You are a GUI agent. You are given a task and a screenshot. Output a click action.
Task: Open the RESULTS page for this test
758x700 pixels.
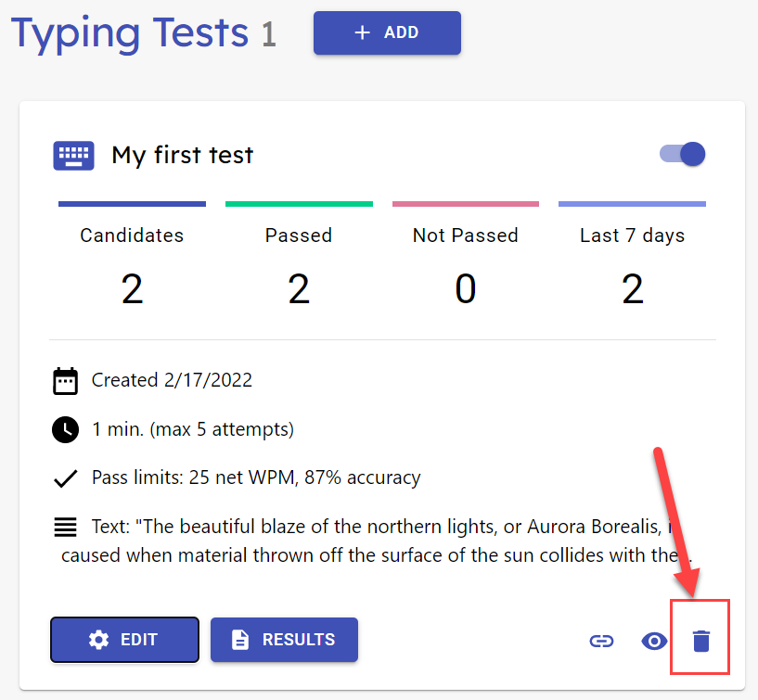tap(284, 640)
